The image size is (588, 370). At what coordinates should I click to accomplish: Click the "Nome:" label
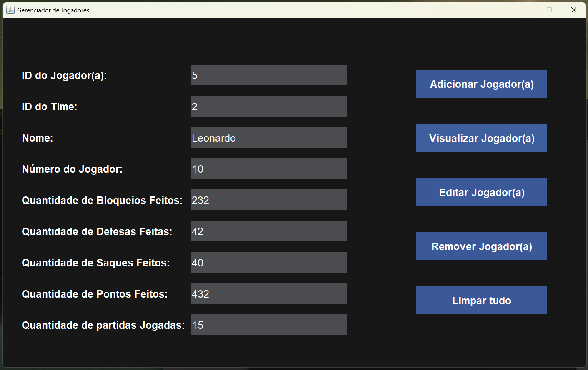point(38,138)
